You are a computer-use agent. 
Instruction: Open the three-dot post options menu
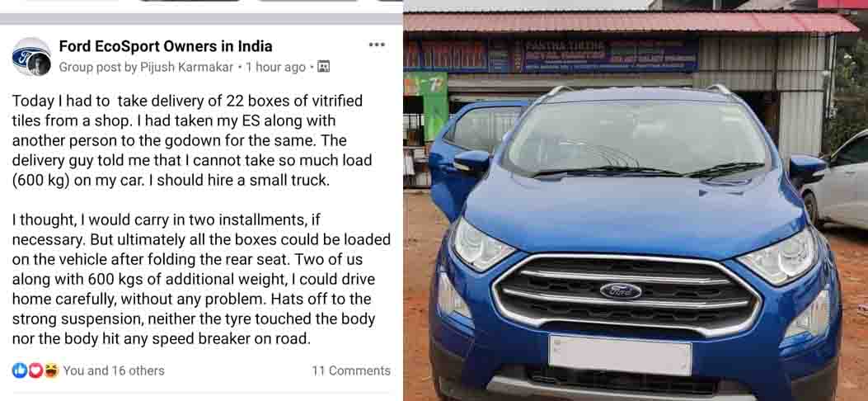377,45
